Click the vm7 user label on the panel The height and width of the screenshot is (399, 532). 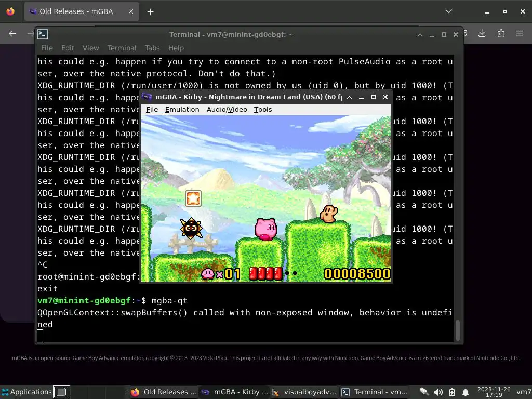524,392
